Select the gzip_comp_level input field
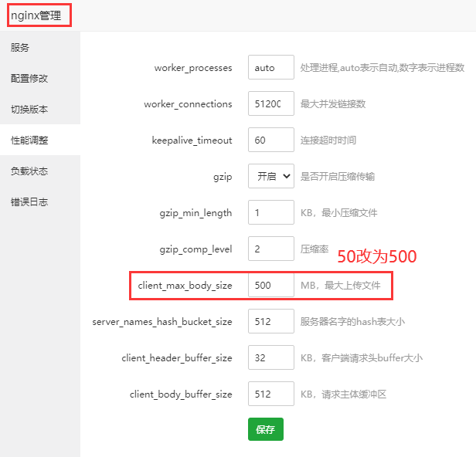 pos(271,249)
